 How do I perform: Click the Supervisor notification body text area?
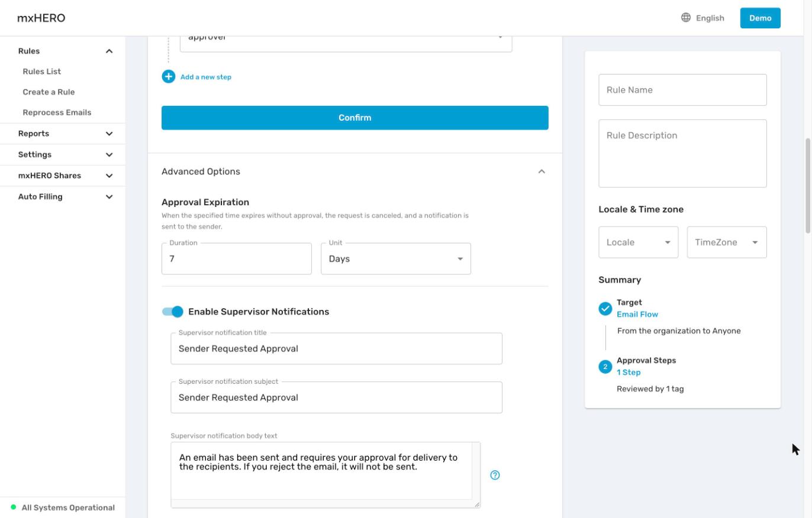[x=326, y=475]
